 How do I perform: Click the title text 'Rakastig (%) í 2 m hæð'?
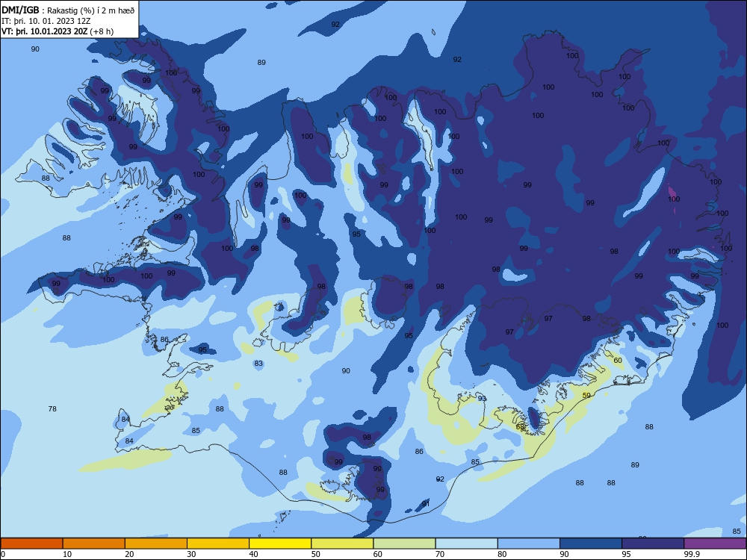pos(90,10)
